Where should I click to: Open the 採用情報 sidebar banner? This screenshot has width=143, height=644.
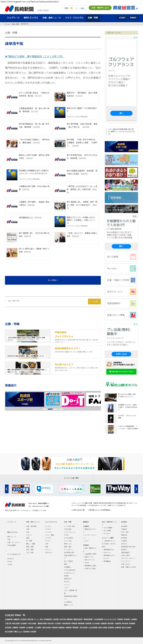[x=121, y=198]
